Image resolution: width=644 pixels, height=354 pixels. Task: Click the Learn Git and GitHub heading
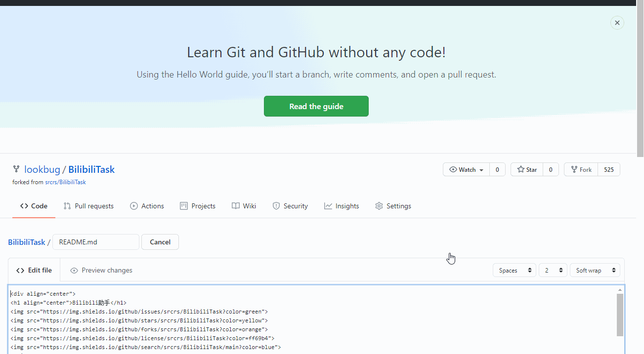(x=316, y=52)
